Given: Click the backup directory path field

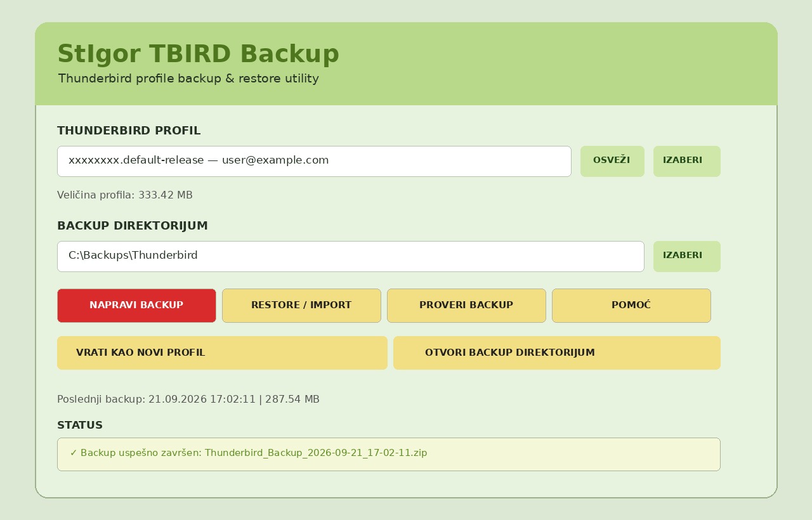Looking at the screenshot, I should 351,256.
